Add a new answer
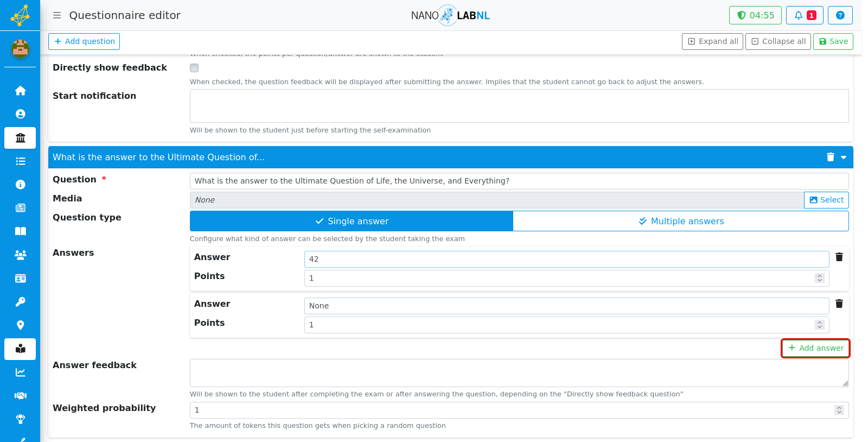The image size is (868, 442). (x=815, y=348)
